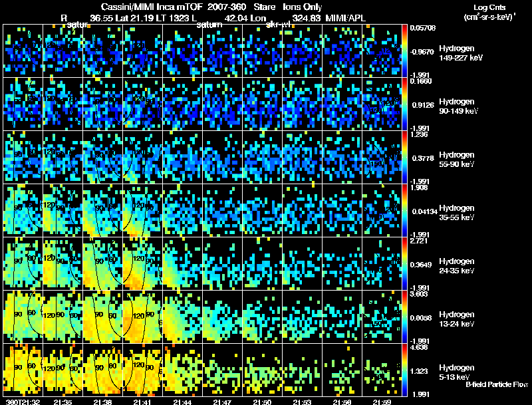Click the time axis label '21:35'
This screenshot has width=532, height=405.
tap(63, 402)
